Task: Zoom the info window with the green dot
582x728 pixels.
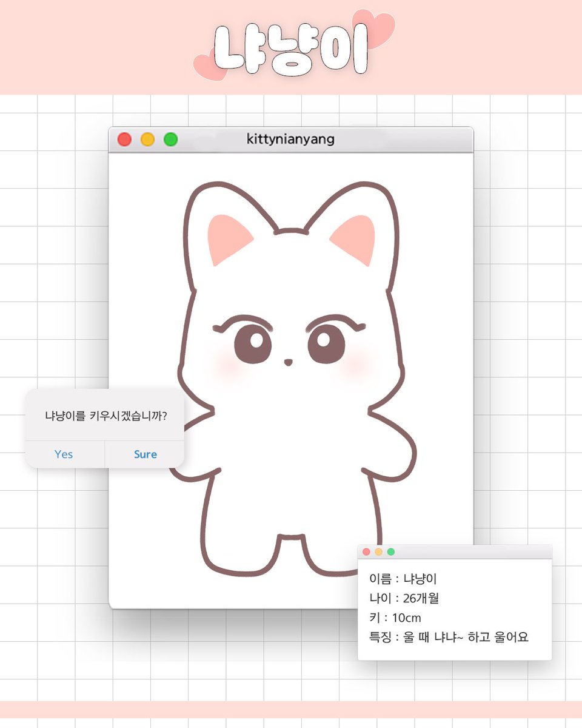Action: [391, 551]
